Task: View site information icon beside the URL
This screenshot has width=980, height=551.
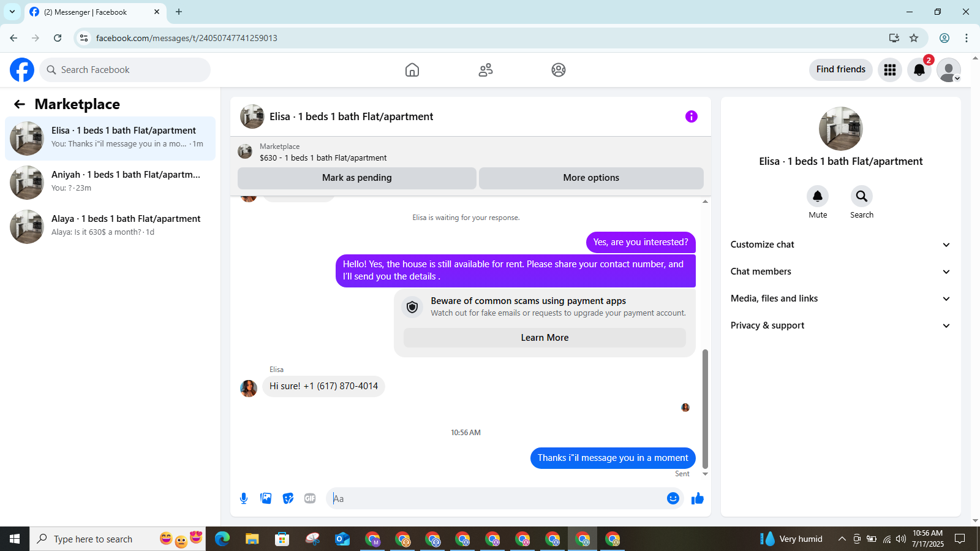Action: coord(84,38)
